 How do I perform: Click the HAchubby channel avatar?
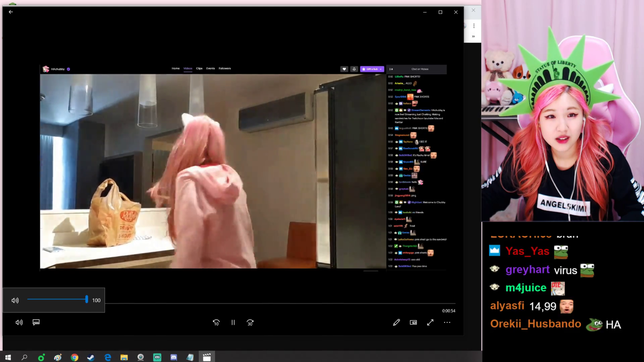(46, 69)
